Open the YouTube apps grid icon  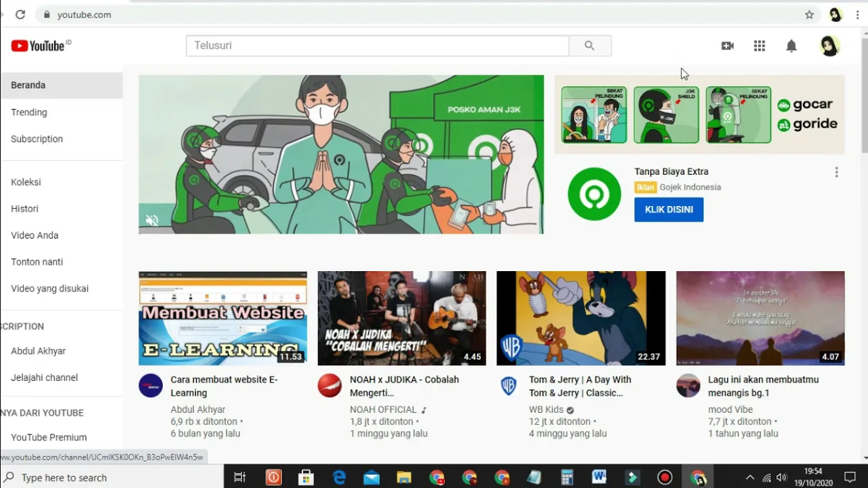759,45
